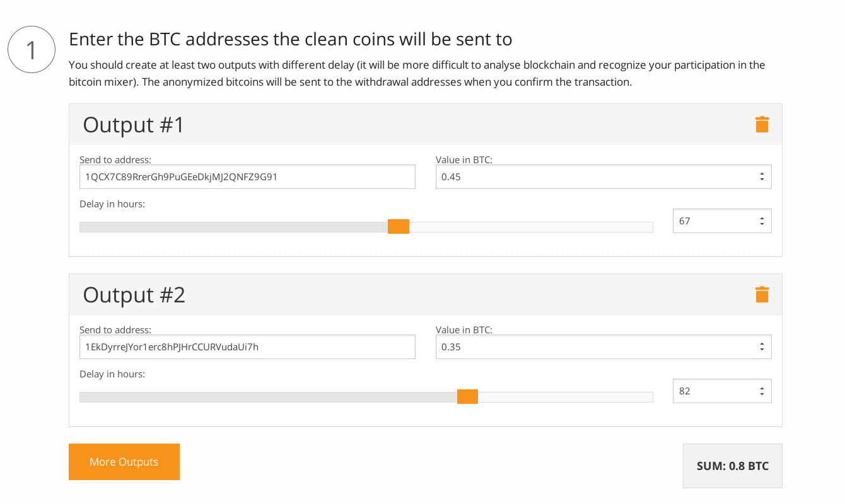Delete Output #1 using its trash icon

click(762, 124)
